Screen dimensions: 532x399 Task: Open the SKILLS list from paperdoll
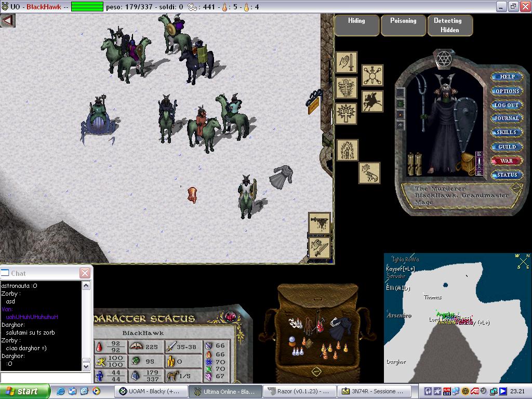pyautogui.click(x=507, y=132)
